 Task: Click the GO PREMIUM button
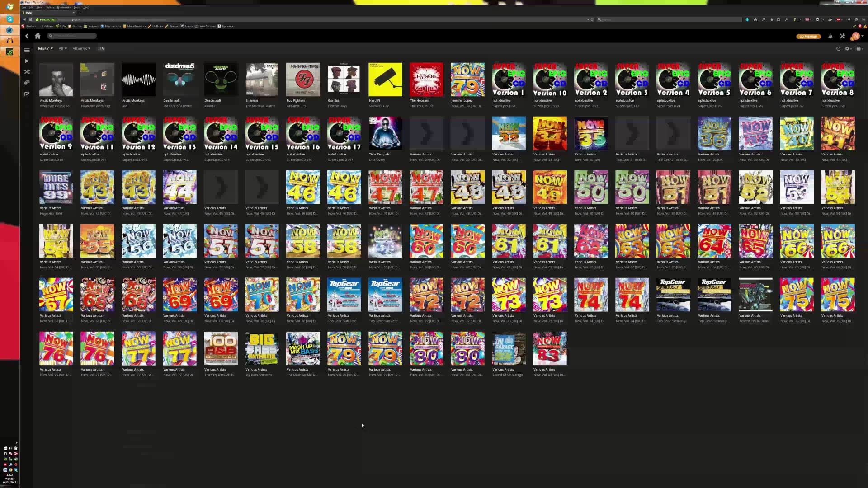[x=808, y=36]
